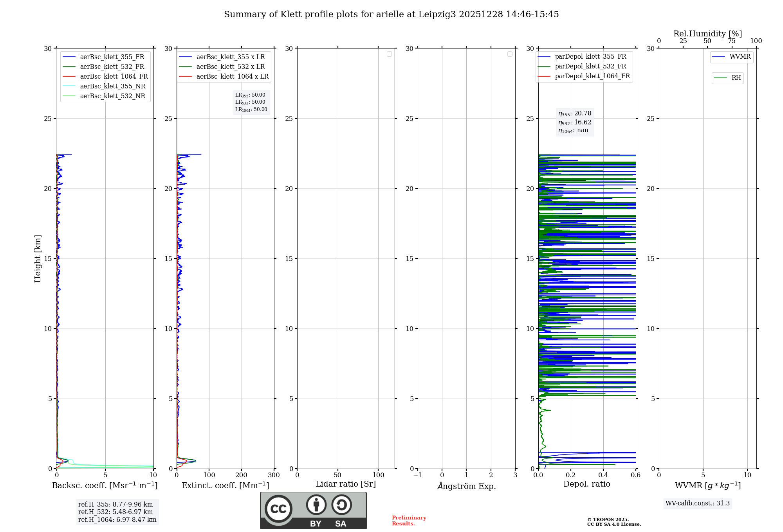Click the LR values annotation box
The width and height of the screenshot is (783, 532).
point(251,102)
